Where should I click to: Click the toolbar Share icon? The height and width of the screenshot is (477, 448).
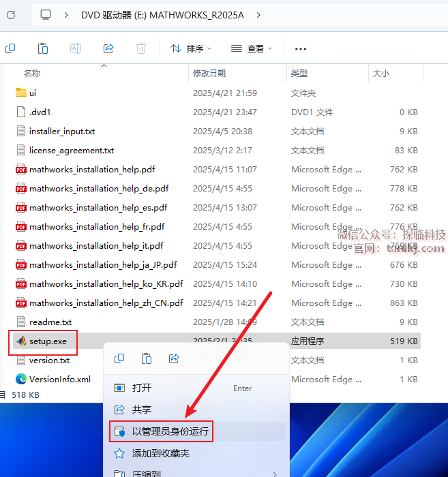click(108, 48)
